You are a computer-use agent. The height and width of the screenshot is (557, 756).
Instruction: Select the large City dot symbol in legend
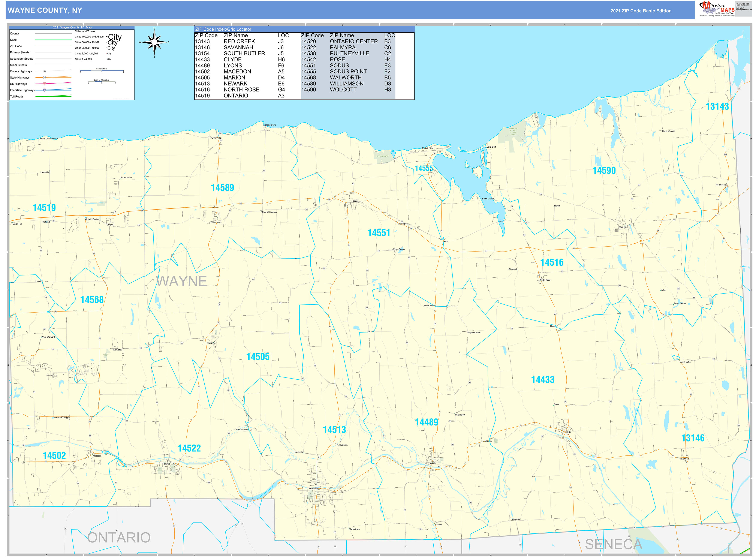[115, 37]
